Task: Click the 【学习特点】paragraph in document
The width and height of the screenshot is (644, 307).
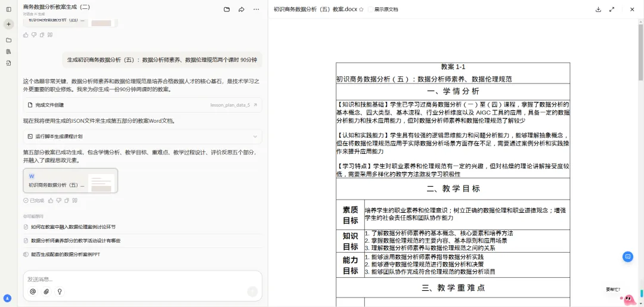Action: (453, 170)
